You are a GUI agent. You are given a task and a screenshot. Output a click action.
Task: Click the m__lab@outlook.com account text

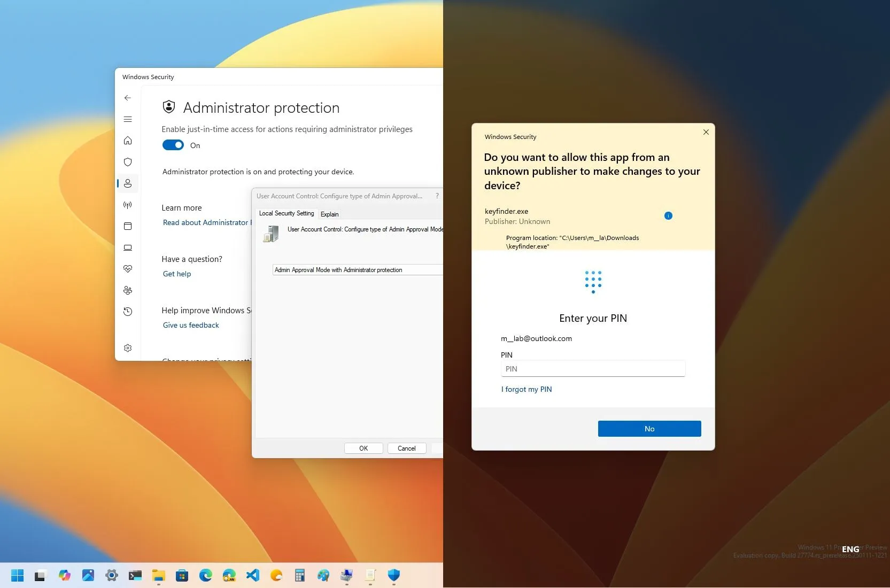[x=536, y=338]
